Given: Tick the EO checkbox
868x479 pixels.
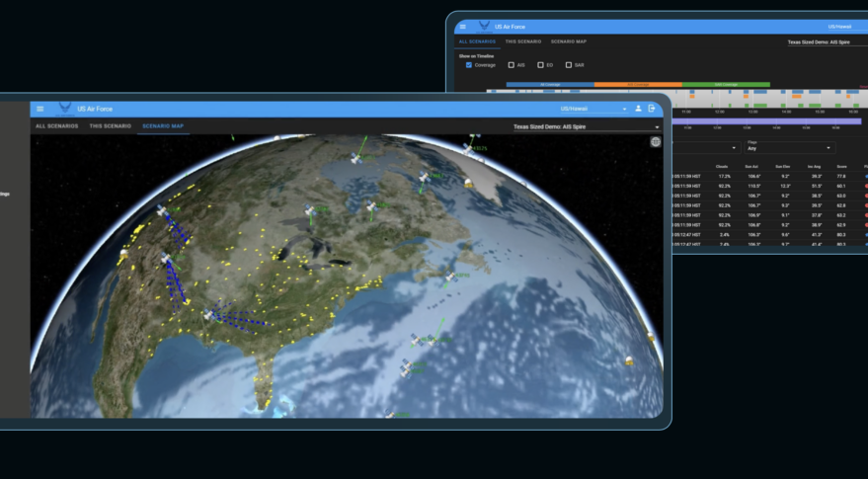Looking at the screenshot, I should (x=539, y=65).
